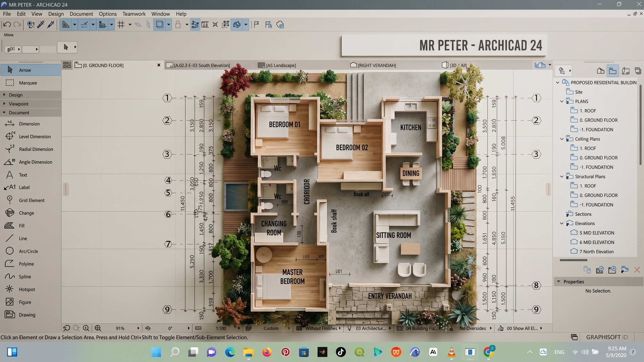Screen dimensions: 644x362
Task: Open the Design menu
Action: [x=56, y=14]
